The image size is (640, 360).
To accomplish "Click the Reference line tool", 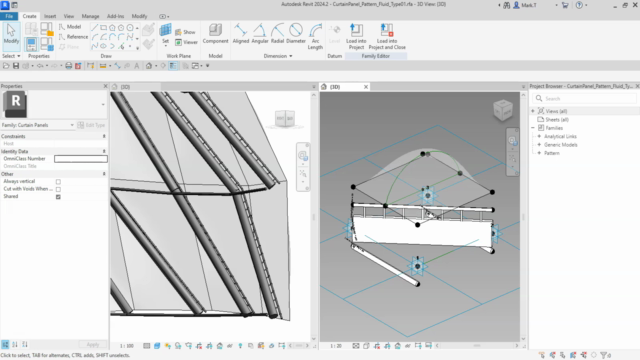I will tap(73, 37).
